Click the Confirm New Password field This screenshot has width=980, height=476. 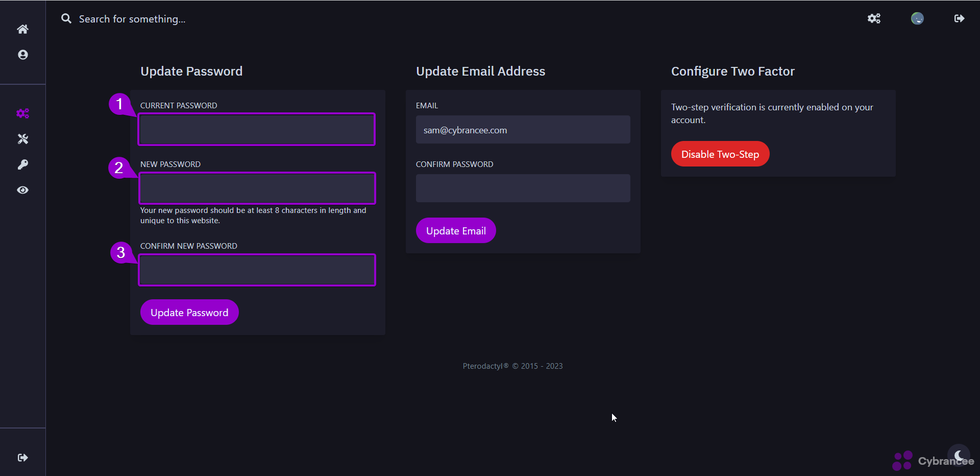tap(257, 270)
